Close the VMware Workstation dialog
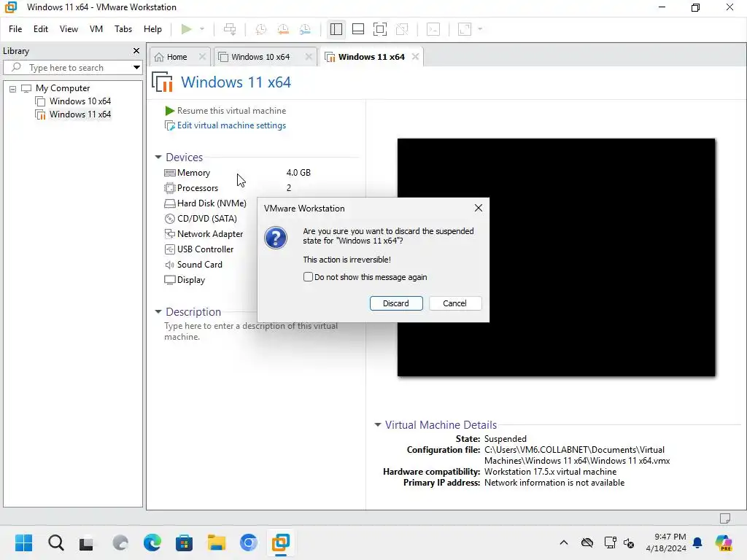Image resolution: width=747 pixels, height=560 pixels. click(479, 208)
